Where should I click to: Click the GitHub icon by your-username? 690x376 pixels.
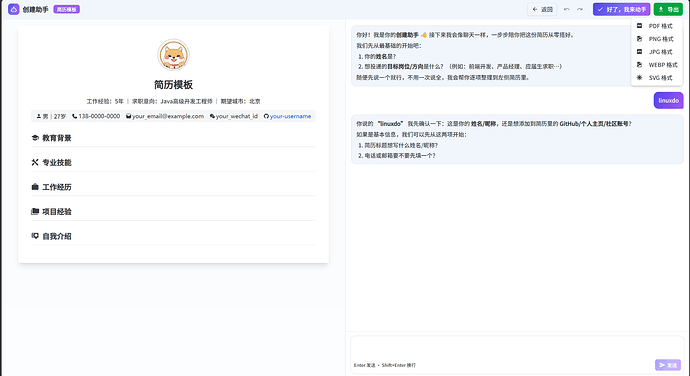(266, 116)
